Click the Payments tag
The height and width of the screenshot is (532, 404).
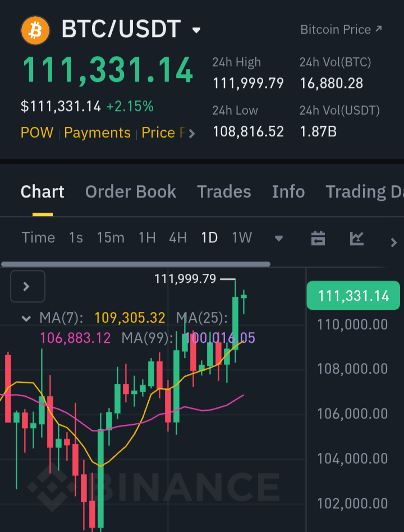98,132
